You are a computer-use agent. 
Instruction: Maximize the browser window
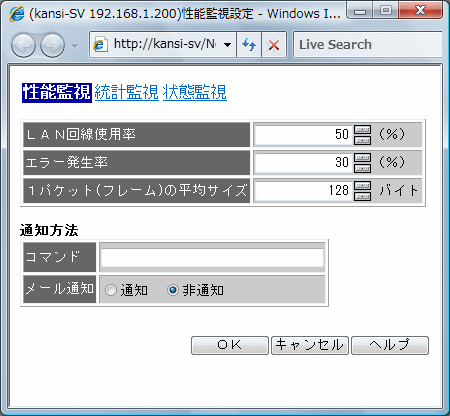(x=386, y=10)
